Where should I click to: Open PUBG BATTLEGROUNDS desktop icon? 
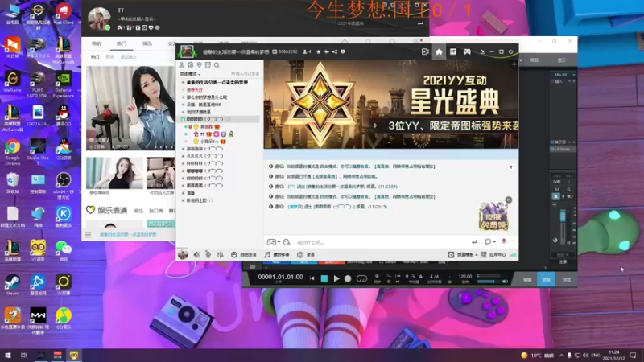tap(38, 84)
